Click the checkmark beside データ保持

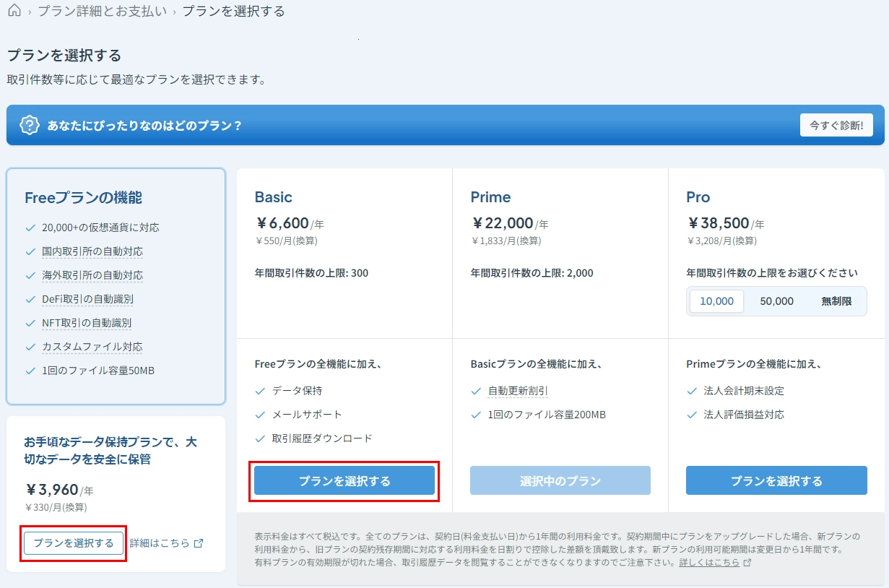(260, 391)
